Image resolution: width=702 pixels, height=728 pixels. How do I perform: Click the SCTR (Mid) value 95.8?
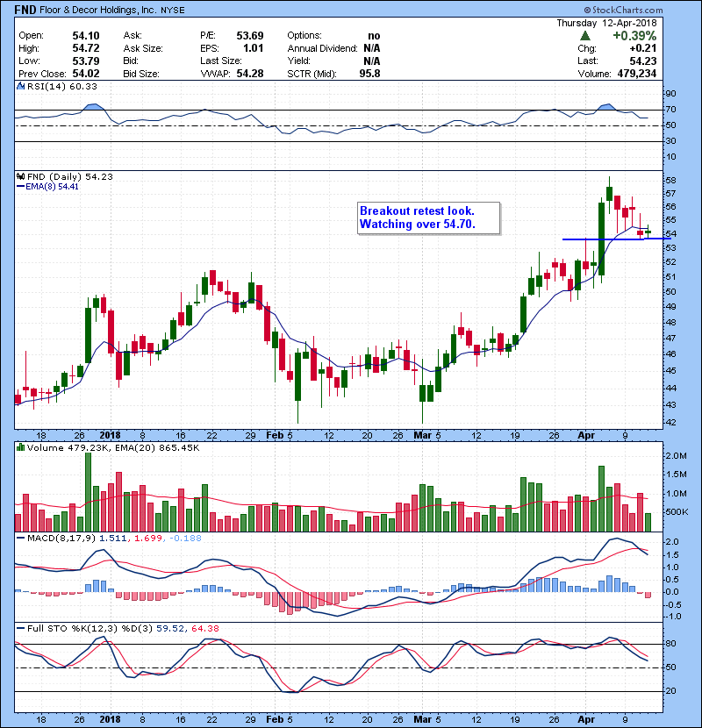[369, 74]
